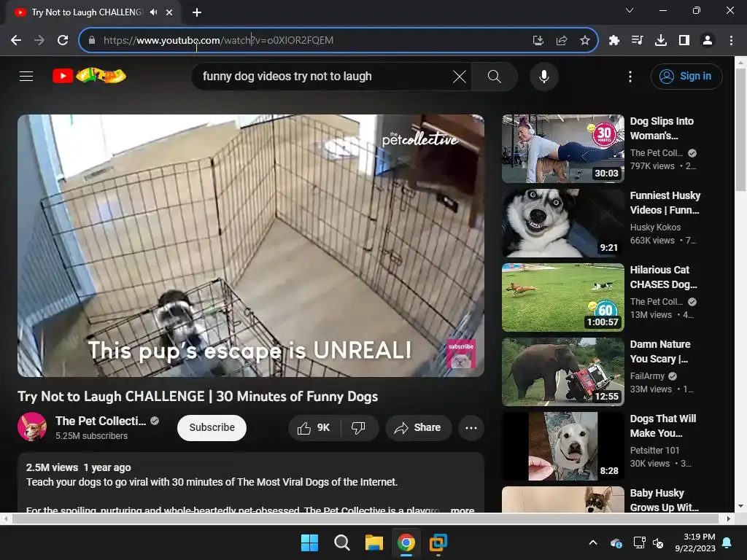Open Dog Slips Into Woman's video thumbnail
Viewport: 747px width, 560px height.
tap(563, 149)
